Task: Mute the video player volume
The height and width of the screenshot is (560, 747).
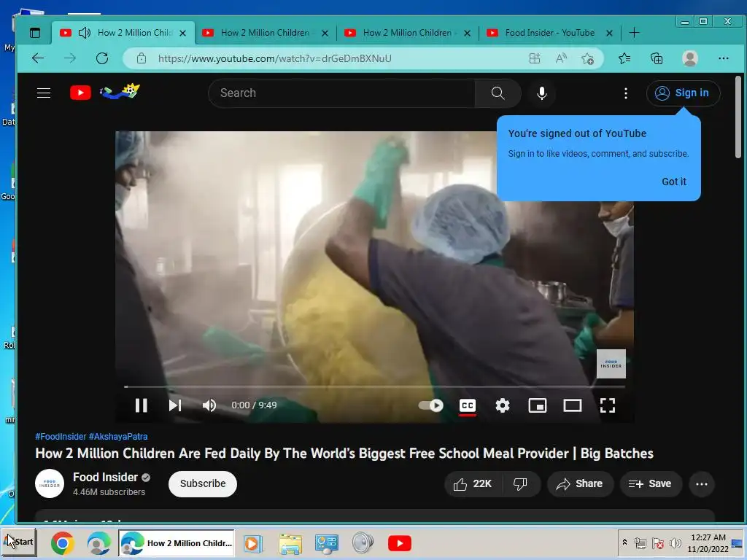Action: pos(209,405)
